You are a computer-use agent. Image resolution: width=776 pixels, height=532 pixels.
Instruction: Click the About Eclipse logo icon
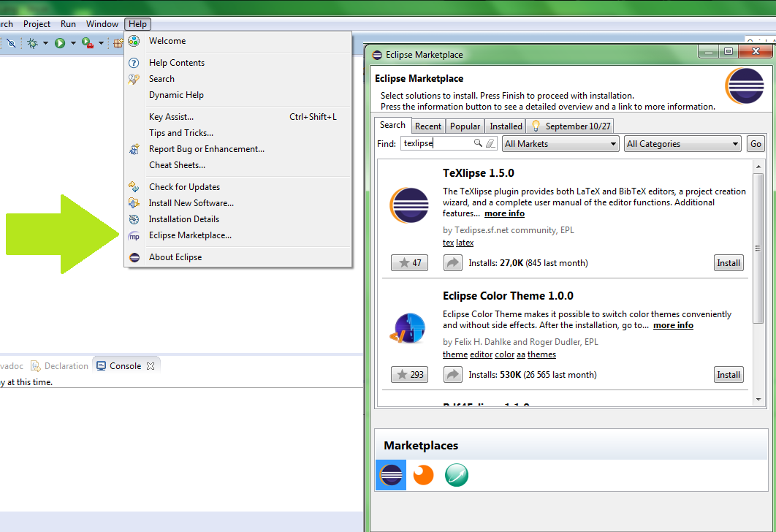coord(134,257)
